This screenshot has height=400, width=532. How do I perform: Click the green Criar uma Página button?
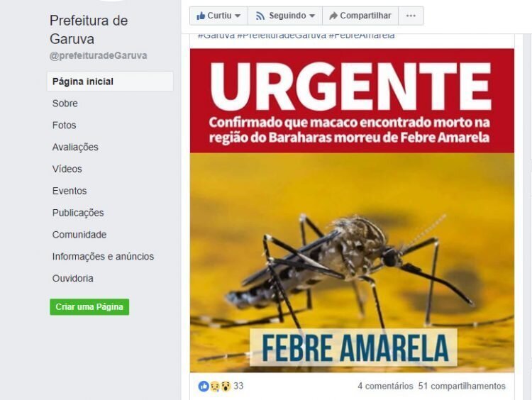point(89,306)
